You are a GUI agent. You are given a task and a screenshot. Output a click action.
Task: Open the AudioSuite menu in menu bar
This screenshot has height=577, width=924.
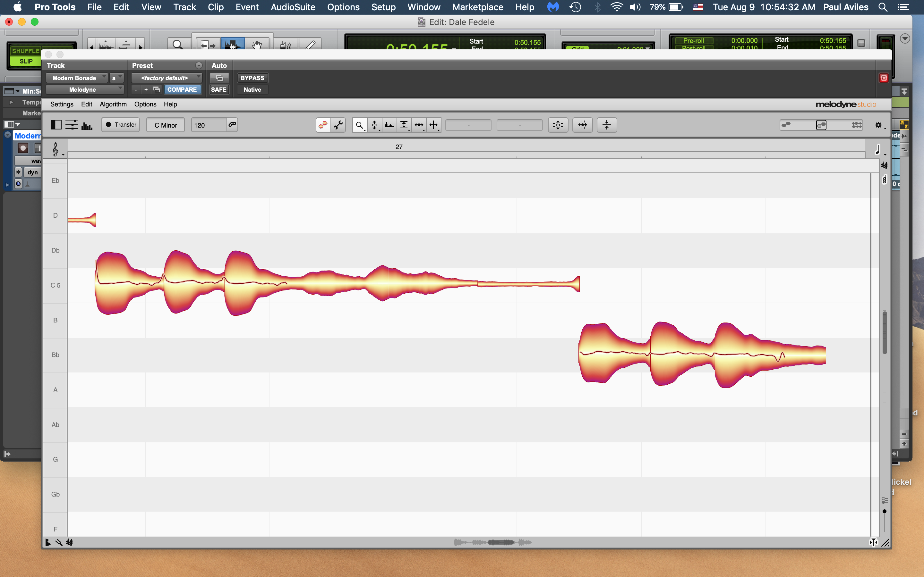point(293,7)
